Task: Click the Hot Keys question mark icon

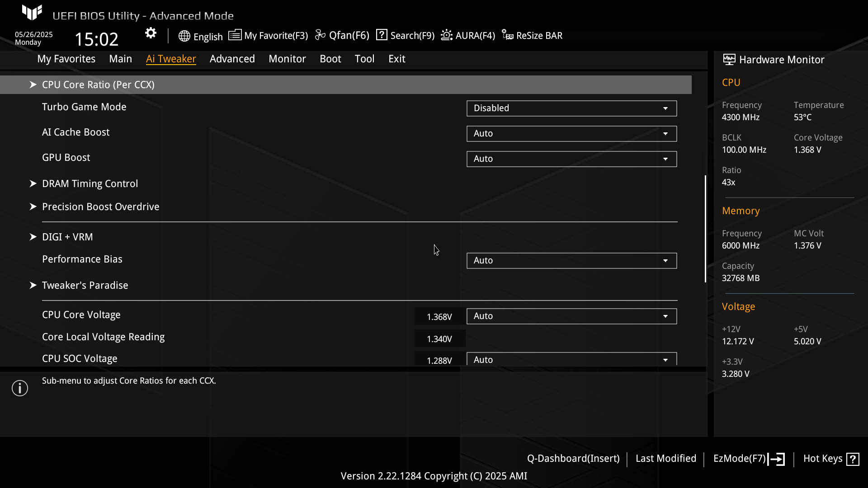Action: [853, 459]
